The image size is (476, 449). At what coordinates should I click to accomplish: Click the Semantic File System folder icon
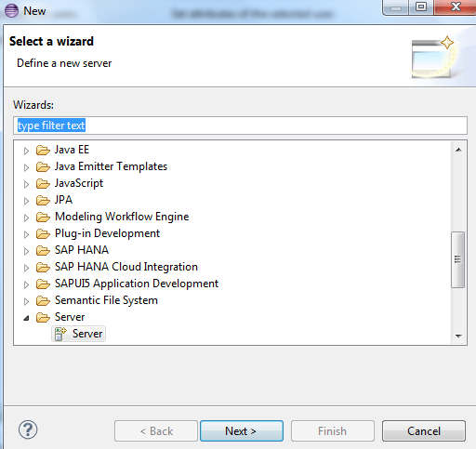[x=43, y=301]
